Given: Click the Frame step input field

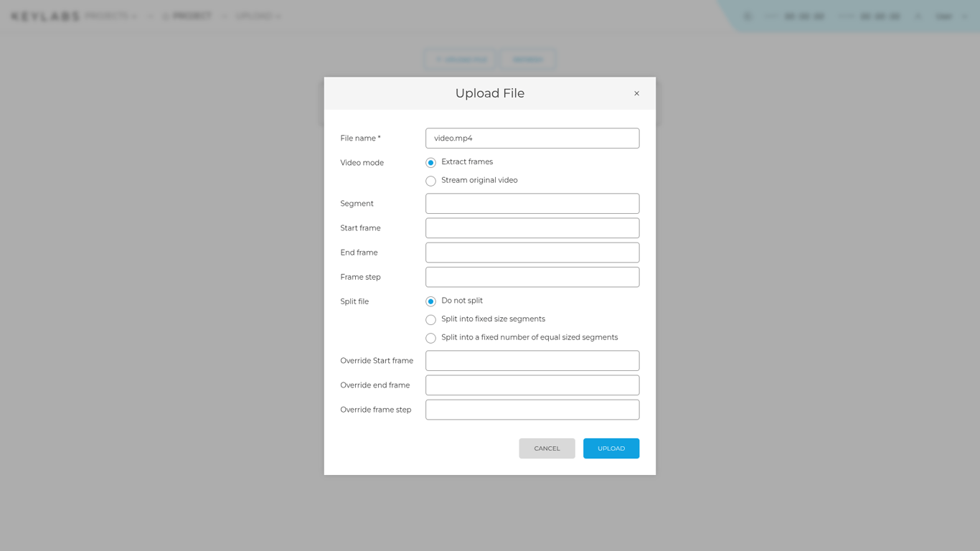Looking at the screenshot, I should (x=532, y=277).
